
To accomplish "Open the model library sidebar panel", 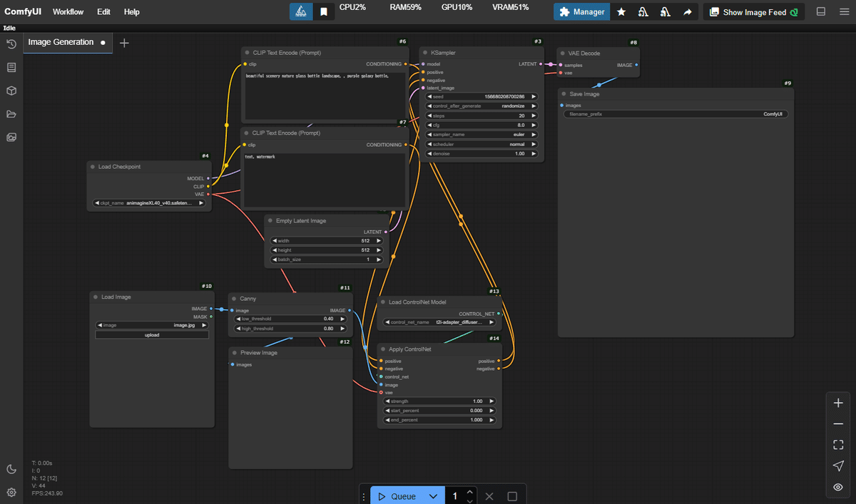I will click(x=11, y=91).
